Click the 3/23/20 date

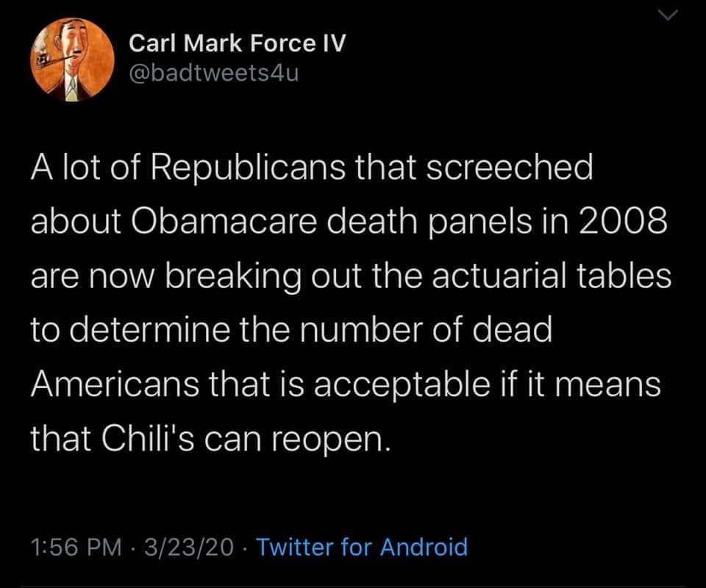click(191, 547)
